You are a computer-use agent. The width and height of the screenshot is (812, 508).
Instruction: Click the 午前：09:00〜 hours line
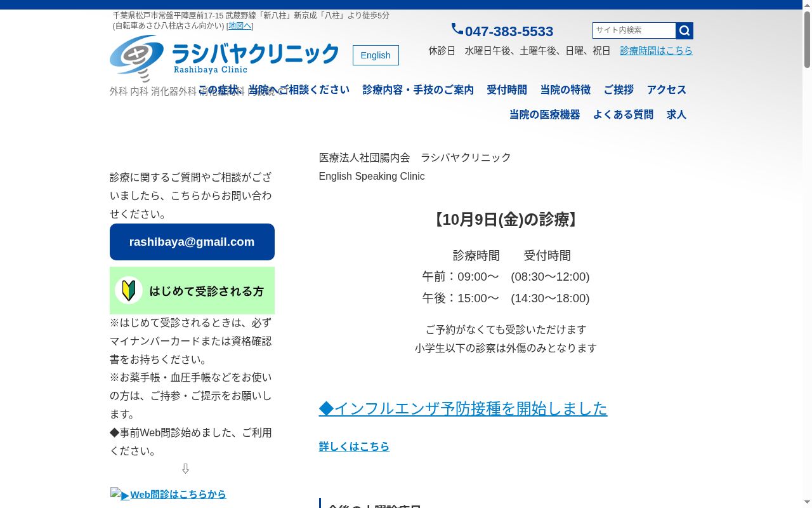coord(506,277)
